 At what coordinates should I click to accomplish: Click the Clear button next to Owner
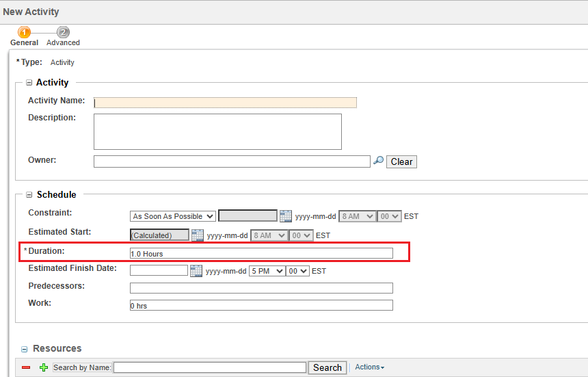coord(401,161)
